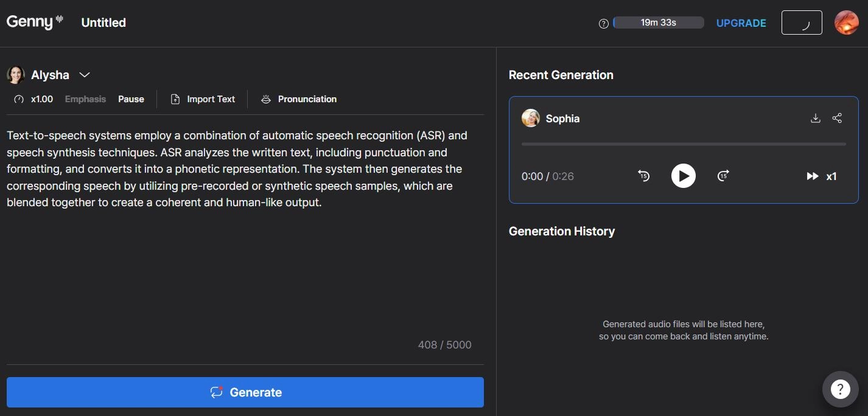Skip forward 15 seconds
The image size is (868, 416).
tap(723, 176)
